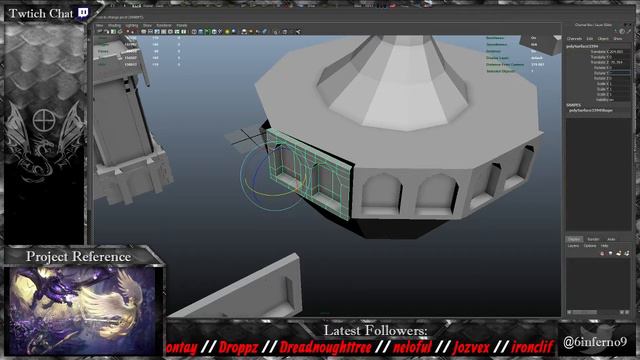Click follower name Droppz in ticker

tap(238, 347)
